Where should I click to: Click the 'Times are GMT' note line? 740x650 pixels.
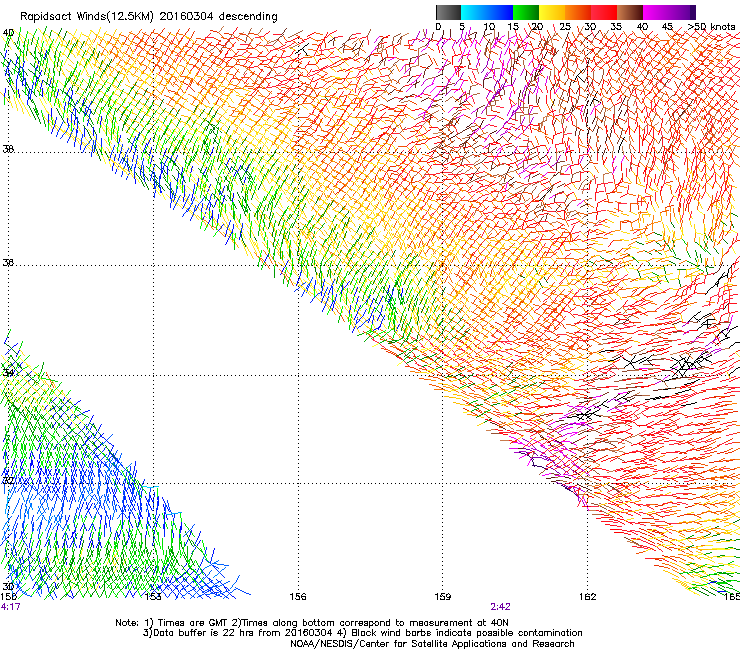pyautogui.click(x=312, y=623)
